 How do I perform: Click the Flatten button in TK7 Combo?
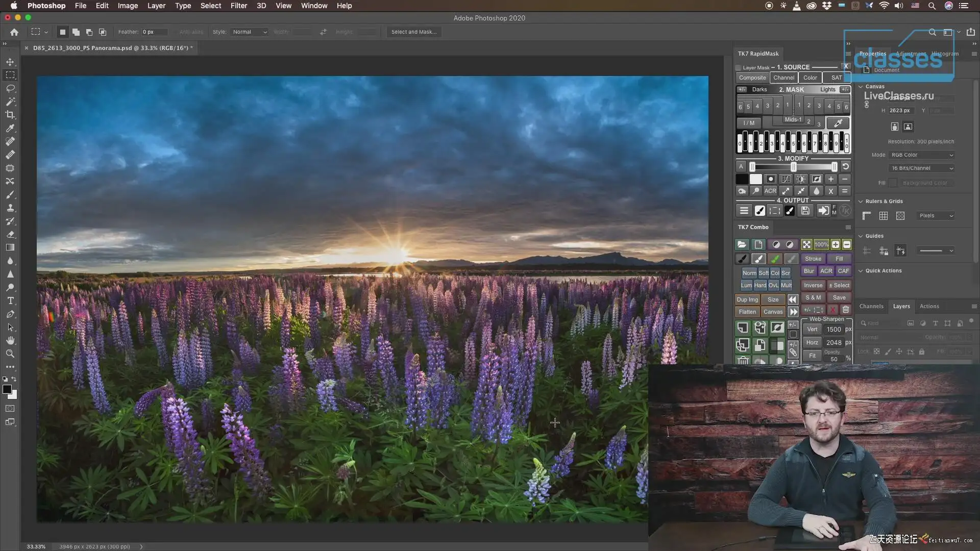tap(747, 312)
